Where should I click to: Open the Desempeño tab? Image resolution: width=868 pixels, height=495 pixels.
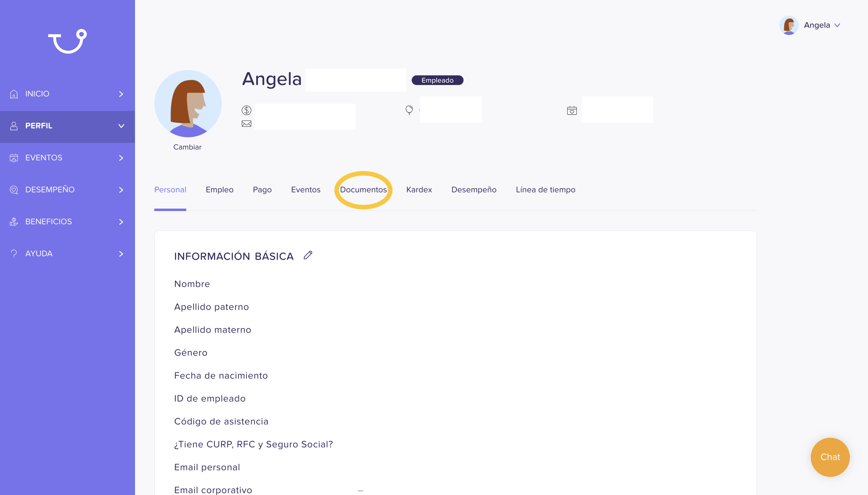(474, 190)
